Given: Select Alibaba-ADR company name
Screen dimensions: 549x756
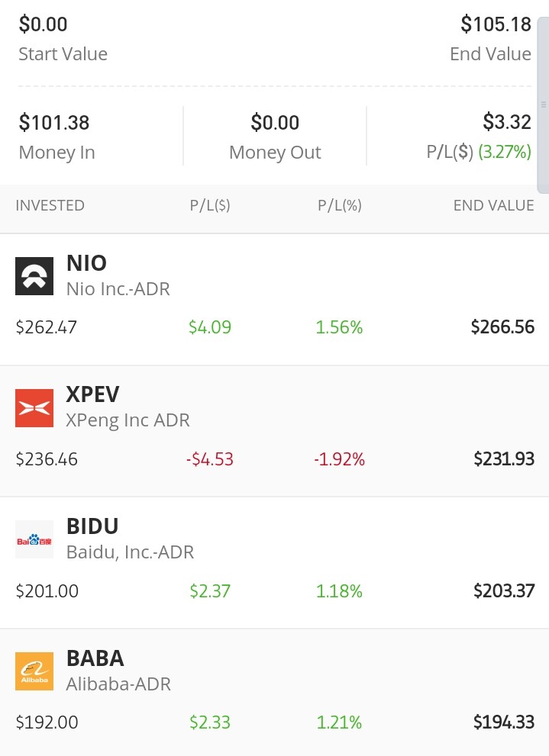Looking at the screenshot, I should pyautogui.click(x=118, y=684).
